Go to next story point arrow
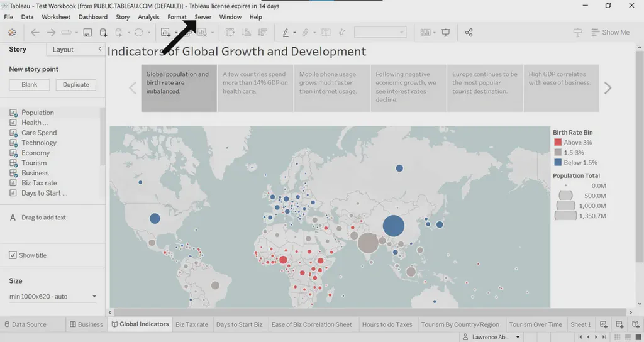644x342 pixels. point(608,89)
